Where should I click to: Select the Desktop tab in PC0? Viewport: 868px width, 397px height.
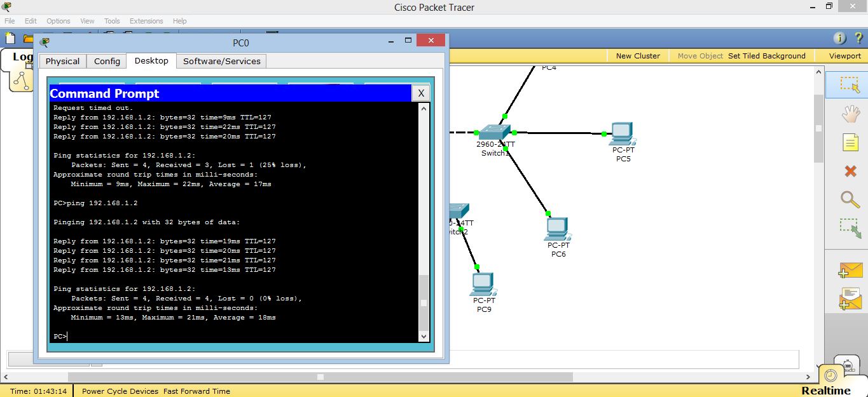pos(151,60)
